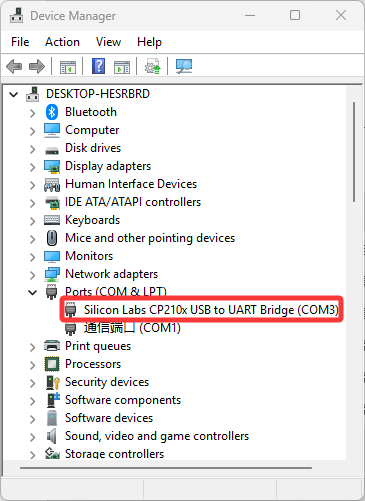Open the View menu
The height and width of the screenshot is (501, 365).
[108, 42]
